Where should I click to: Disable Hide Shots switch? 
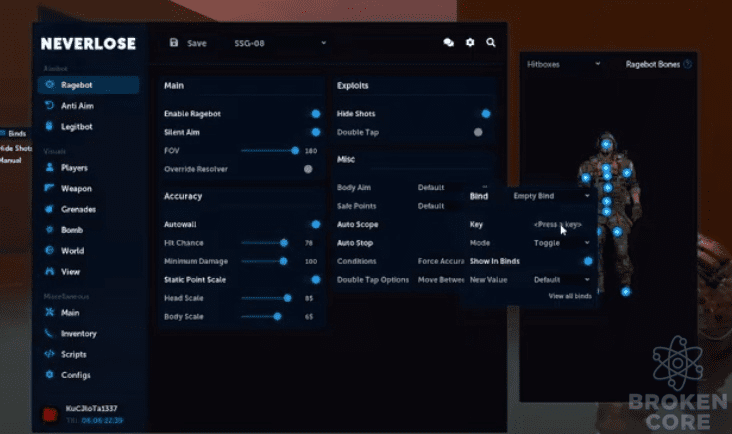[x=486, y=113]
